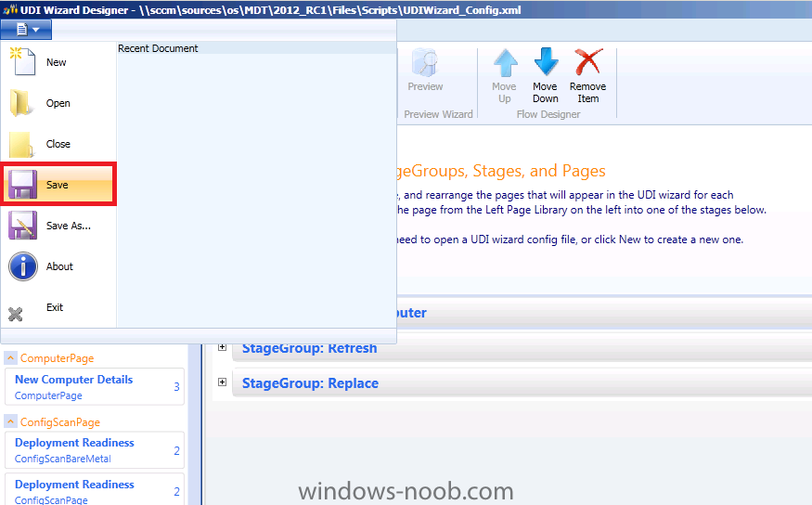812x505 pixels.
Task: Click the Exit X icon
Action: pos(16,314)
